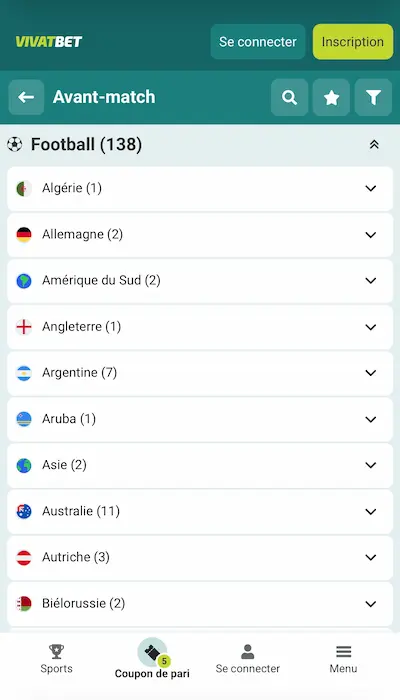Select Se connecter in the bottom navigation
The image size is (400, 700).
coord(248,659)
